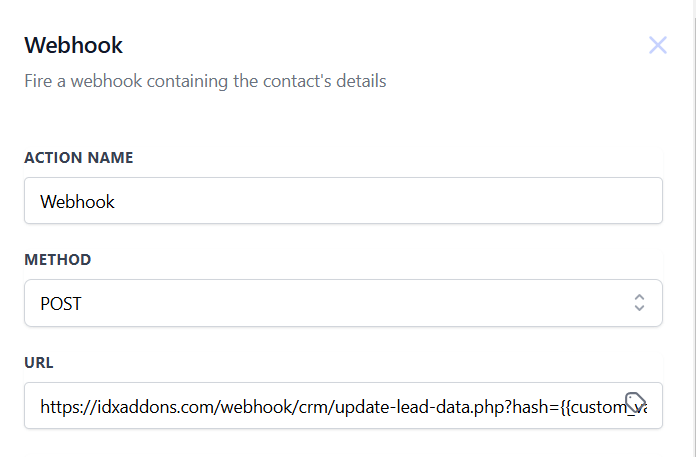Focus the Action Name input field
Screen dimensions: 696x457
click(x=343, y=201)
